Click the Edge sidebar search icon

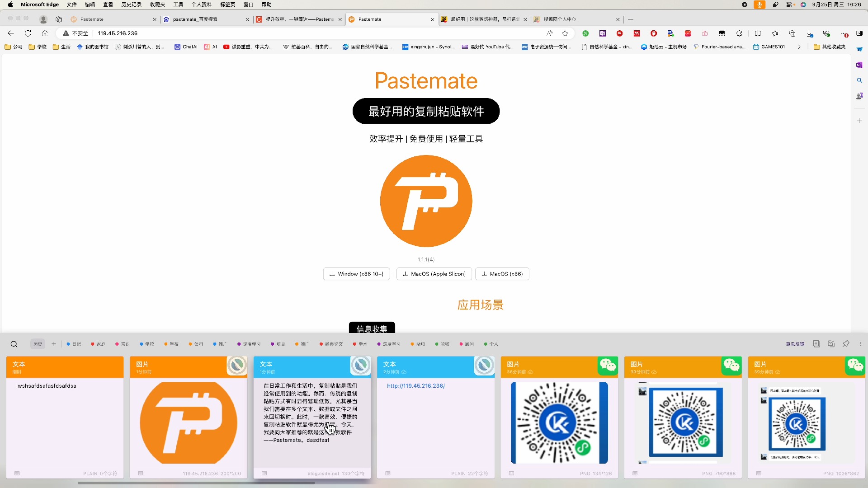coord(859,80)
